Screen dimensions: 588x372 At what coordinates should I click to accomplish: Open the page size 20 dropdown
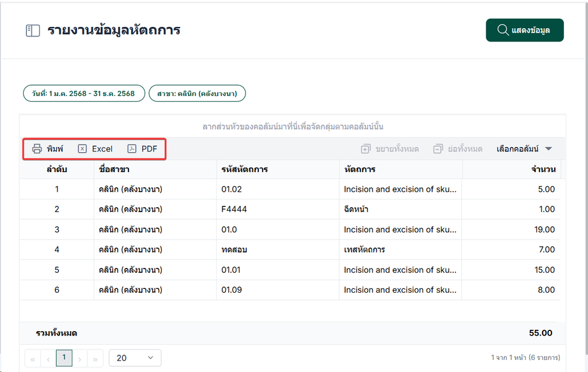point(135,358)
